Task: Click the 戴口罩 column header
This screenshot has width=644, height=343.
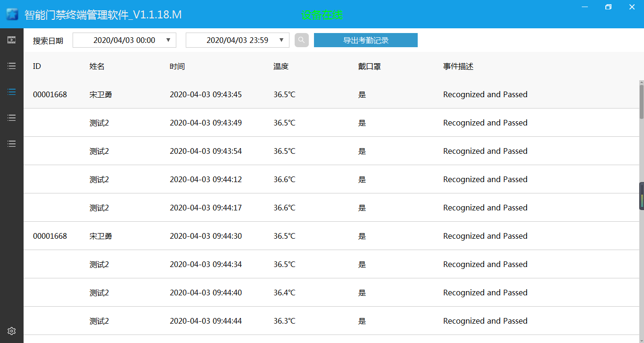Action: 370,67
